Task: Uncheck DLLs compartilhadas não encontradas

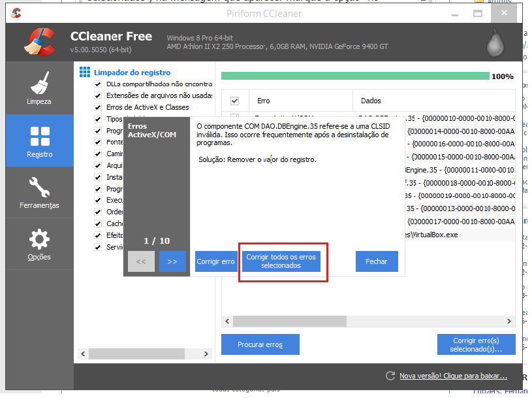Action: pos(98,84)
